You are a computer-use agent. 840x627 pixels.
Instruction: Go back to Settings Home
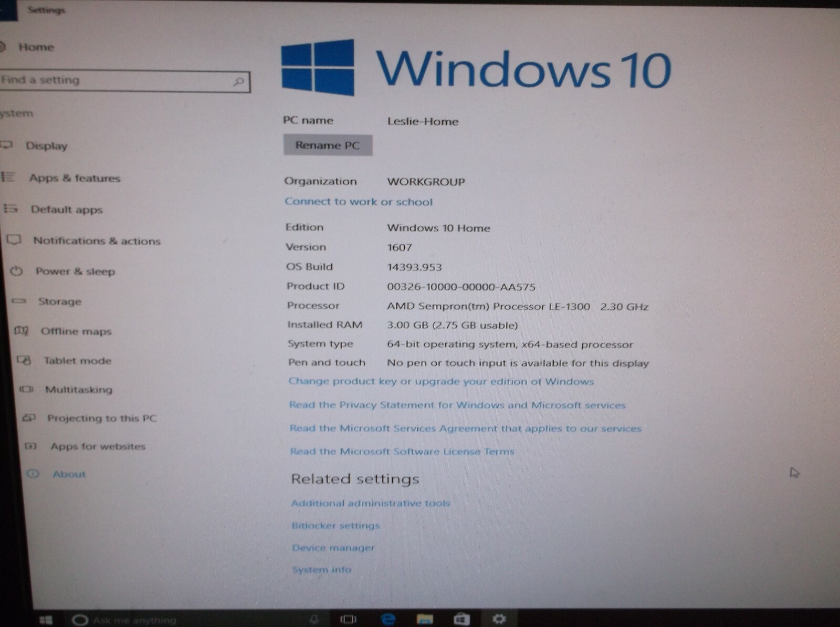tap(36, 47)
